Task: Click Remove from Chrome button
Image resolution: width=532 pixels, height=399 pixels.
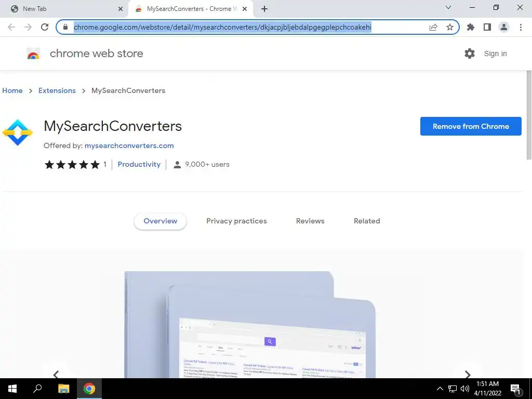Action: pos(471,126)
